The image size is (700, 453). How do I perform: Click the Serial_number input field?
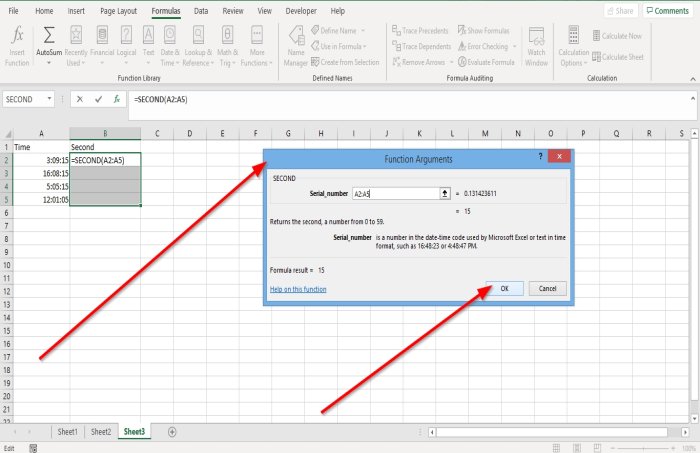tap(396, 193)
